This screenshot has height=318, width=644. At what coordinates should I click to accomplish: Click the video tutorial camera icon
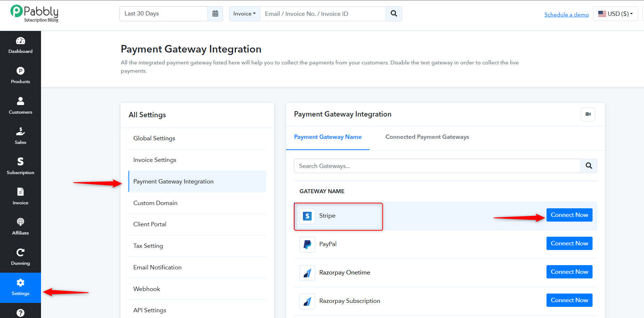pos(588,114)
